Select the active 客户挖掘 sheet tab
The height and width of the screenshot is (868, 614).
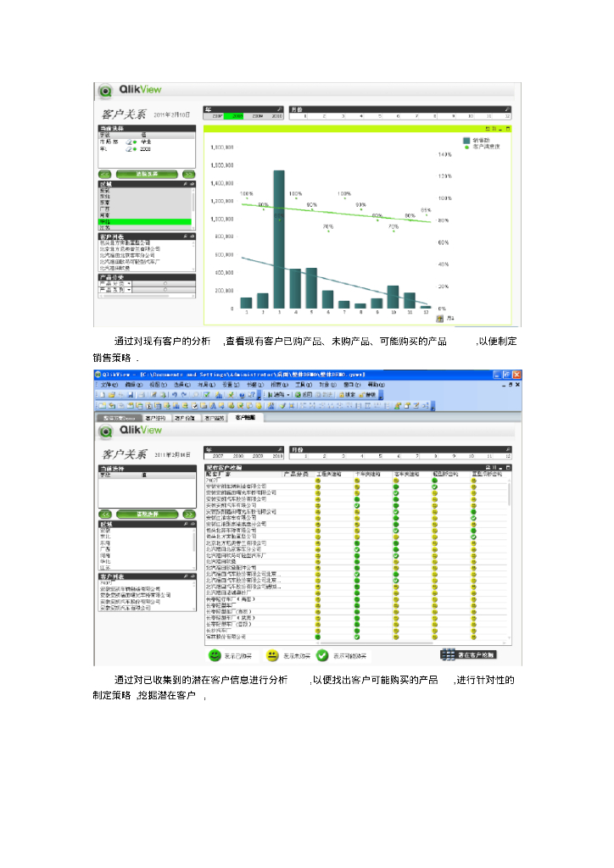(x=246, y=417)
